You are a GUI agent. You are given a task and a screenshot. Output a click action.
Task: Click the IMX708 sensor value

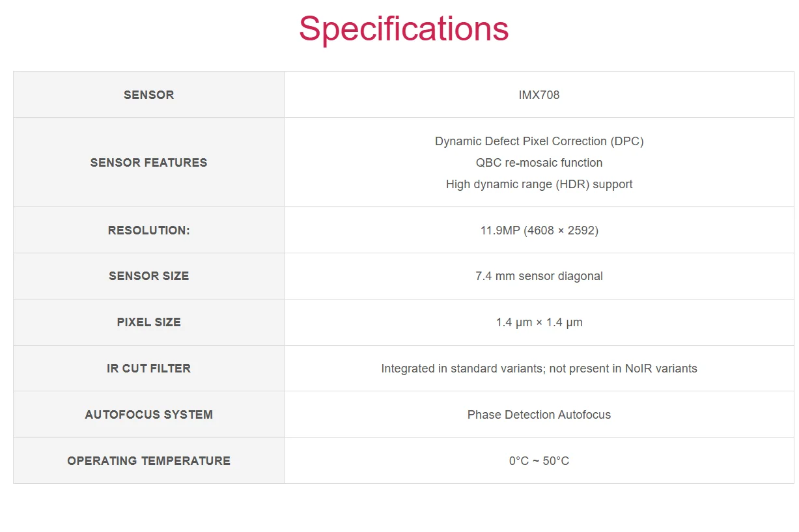click(x=539, y=95)
